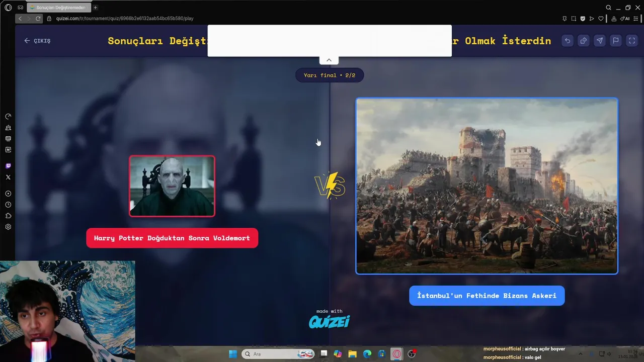
Task: Open the easy setup sliders icon
Action: [636, 19]
